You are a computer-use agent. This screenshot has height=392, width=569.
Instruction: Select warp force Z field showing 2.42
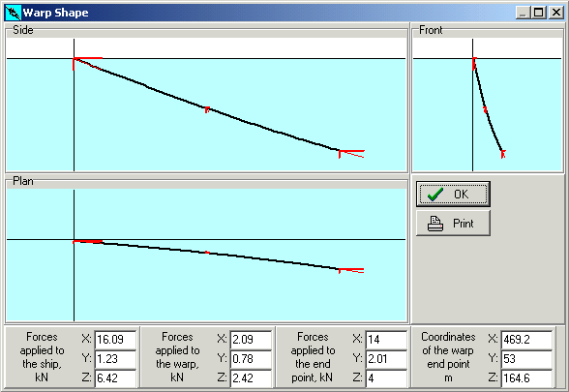[x=251, y=378]
